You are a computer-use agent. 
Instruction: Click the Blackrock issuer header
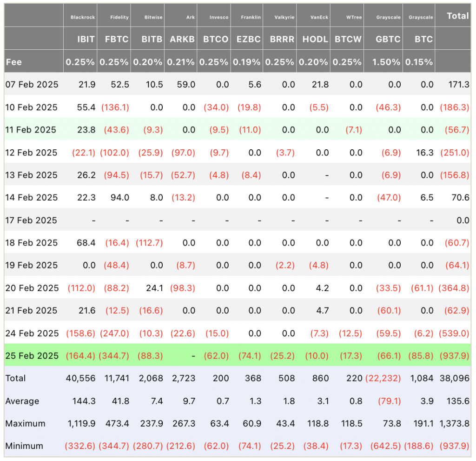click(x=83, y=17)
